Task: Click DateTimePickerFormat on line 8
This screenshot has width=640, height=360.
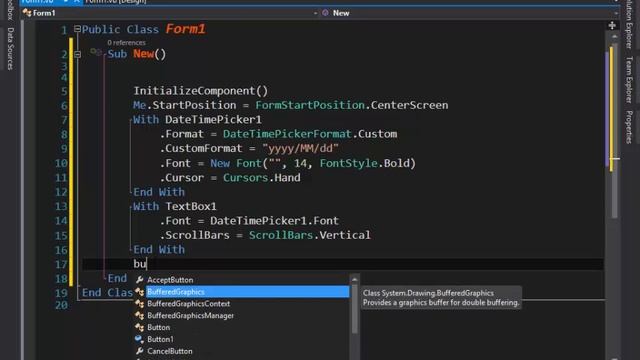Action: [x=287, y=134]
